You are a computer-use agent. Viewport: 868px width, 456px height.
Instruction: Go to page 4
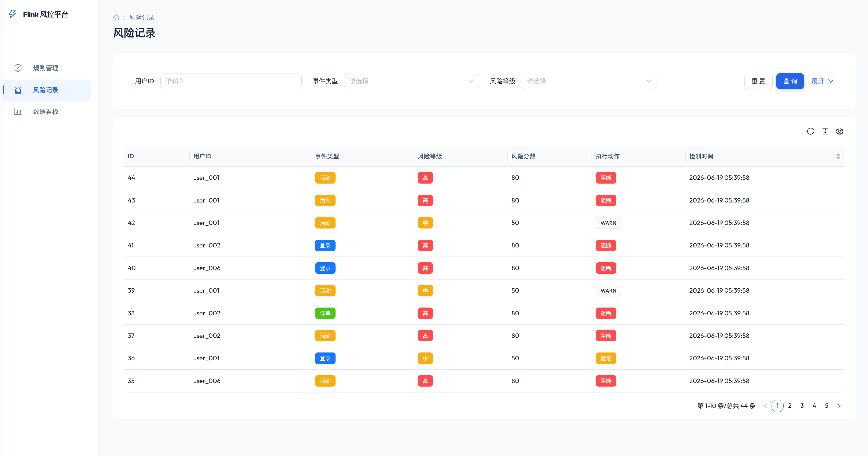coord(814,406)
